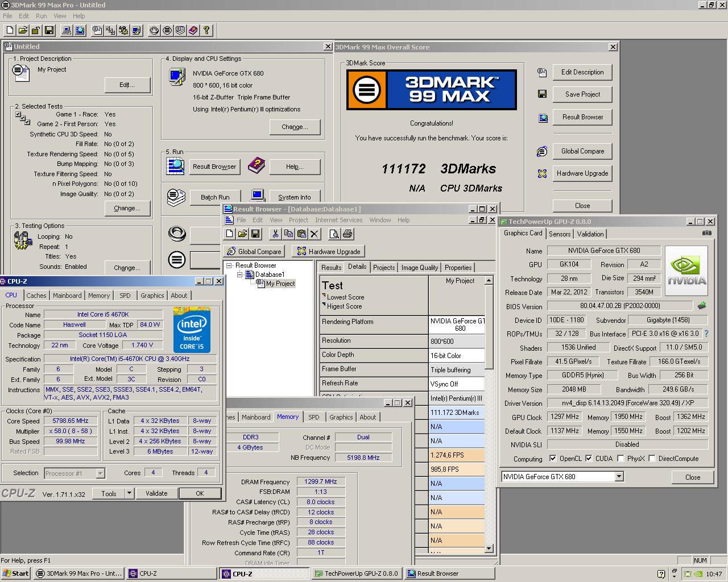Click TechPowerUp GPU-Z taskbar item

357,573
